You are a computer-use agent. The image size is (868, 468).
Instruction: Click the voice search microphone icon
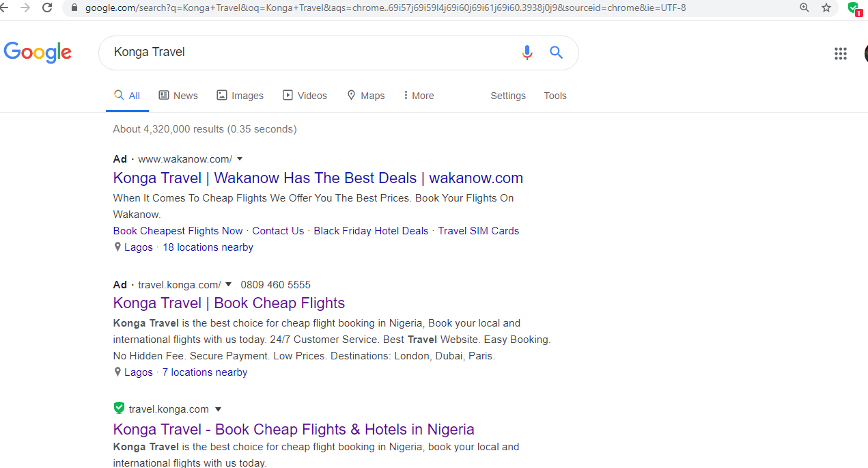point(527,53)
